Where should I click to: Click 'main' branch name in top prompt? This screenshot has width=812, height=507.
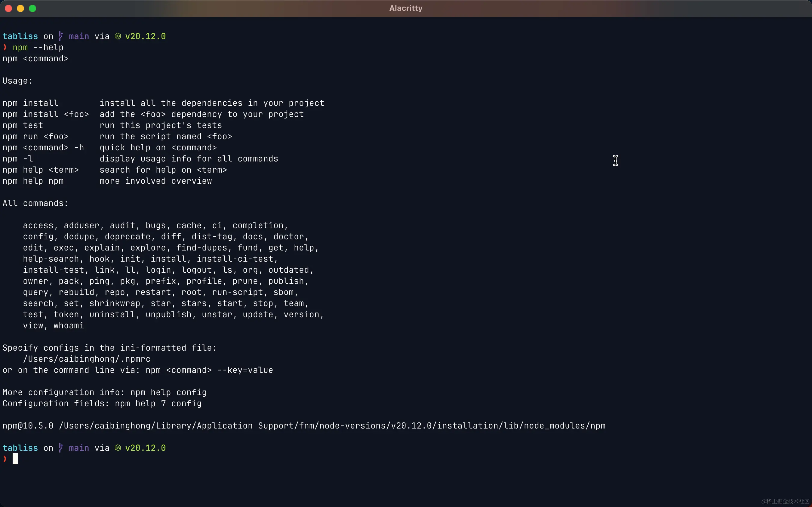[79, 36]
